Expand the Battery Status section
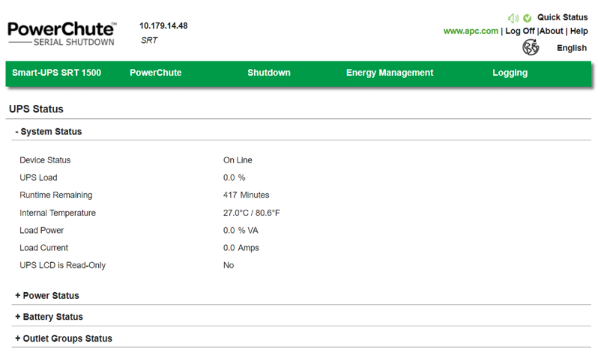 [49, 317]
